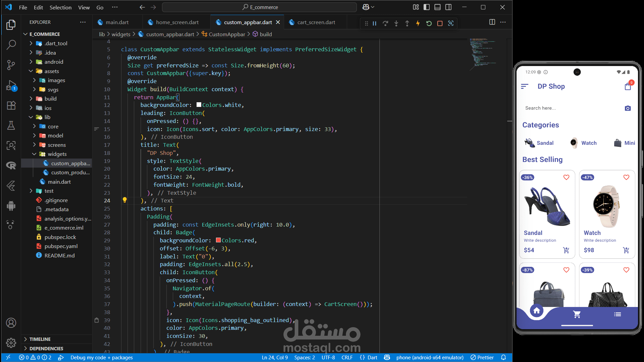Open the Testing flask view
The height and width of the screenshot is (362, 644).
[x=11, y=125]
